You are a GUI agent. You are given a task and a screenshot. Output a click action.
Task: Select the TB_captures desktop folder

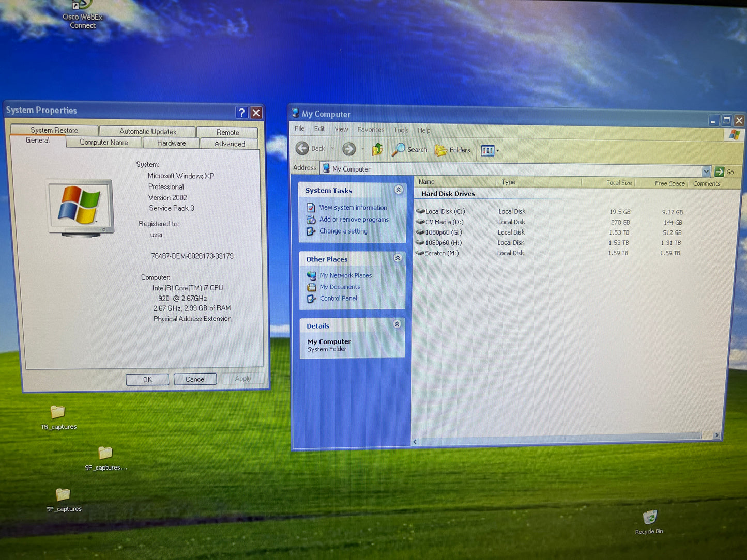point(58,417)
